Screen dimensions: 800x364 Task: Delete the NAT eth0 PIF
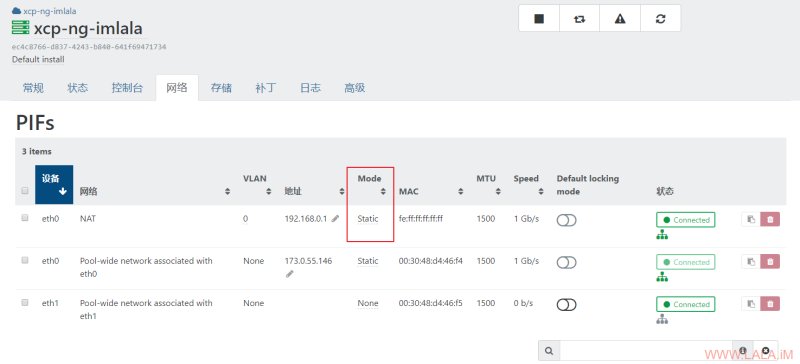770,219
